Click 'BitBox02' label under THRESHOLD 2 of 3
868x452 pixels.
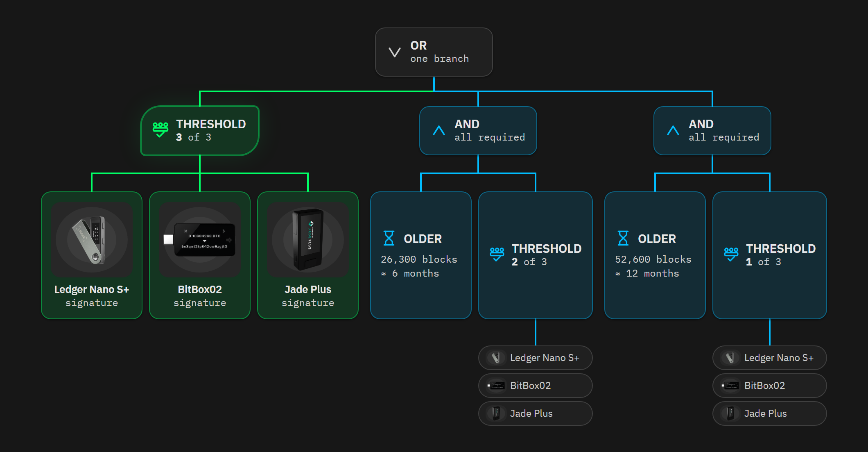click(x=530, y=386)
